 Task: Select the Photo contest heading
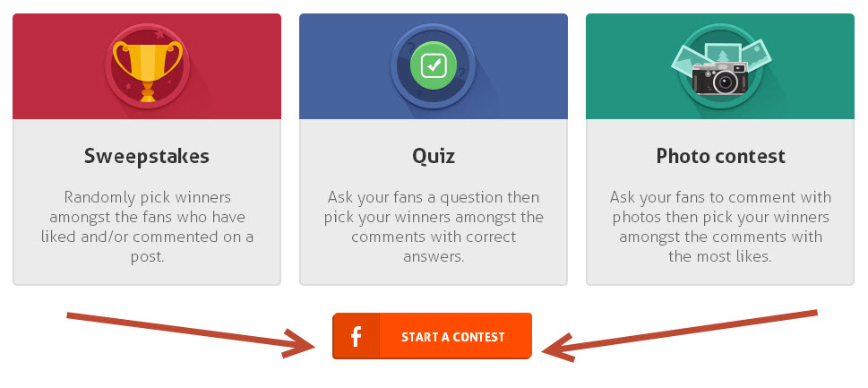720,156
